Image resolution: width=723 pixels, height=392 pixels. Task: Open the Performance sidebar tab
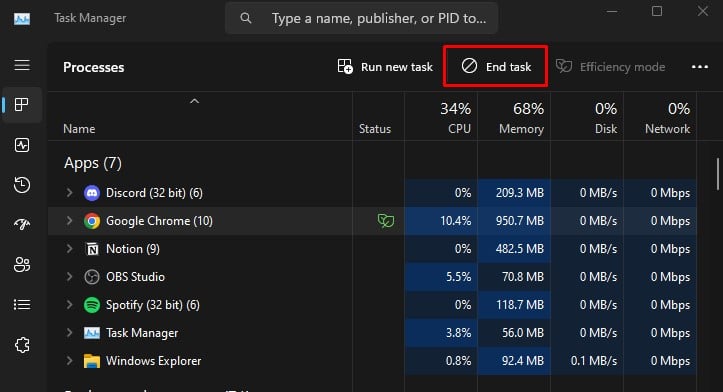click(22, 145)
